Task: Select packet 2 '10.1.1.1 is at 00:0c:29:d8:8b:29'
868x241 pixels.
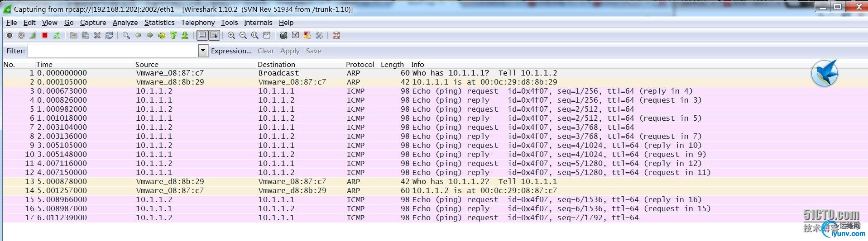Action: tap(435, 82)
